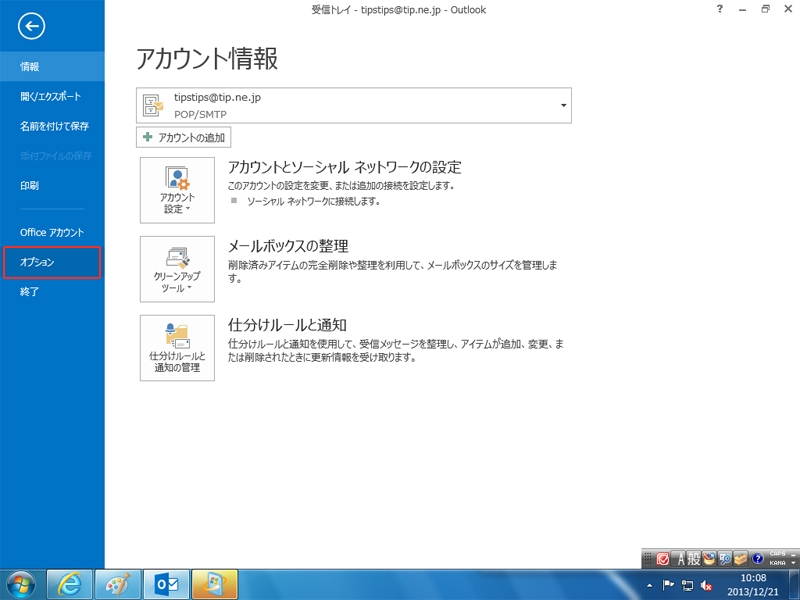Click the Show desktop strip at the taskbar end

point(794,585)
